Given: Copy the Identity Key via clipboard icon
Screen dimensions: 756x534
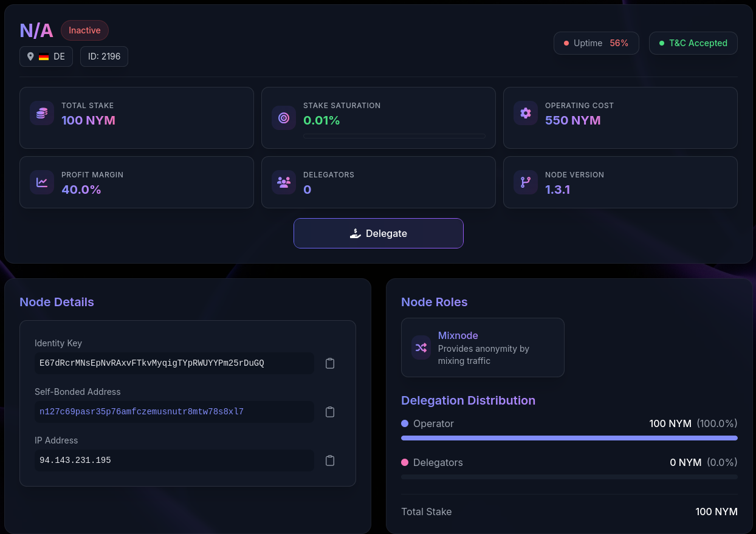Looking at the screenshot, I should point(330,363).
